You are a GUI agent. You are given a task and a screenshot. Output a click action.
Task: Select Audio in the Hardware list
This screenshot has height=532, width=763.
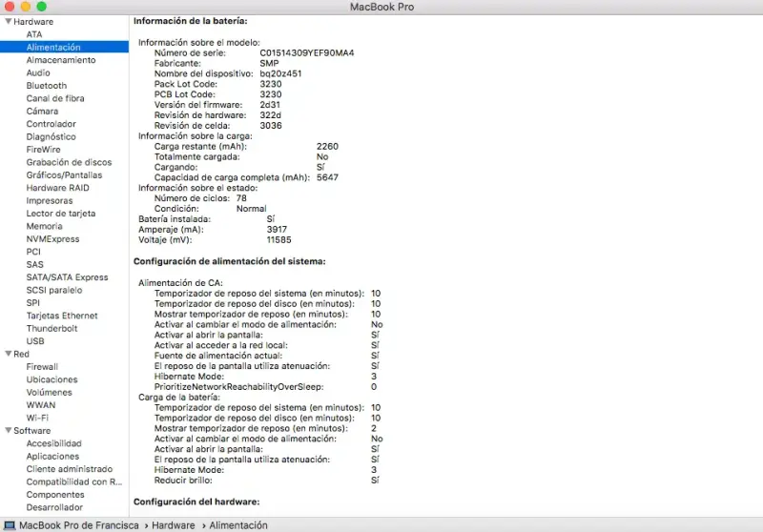click(38, 73)
